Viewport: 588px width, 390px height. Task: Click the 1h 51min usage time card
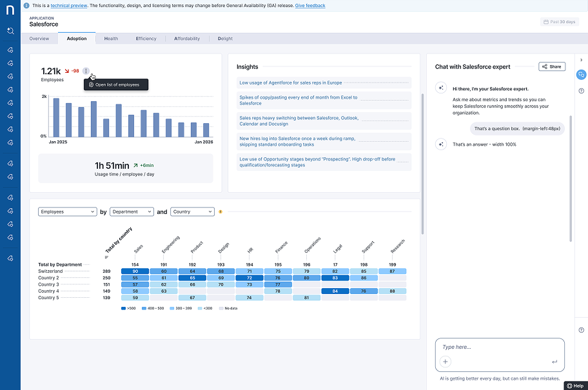click(x=126, y=169)
